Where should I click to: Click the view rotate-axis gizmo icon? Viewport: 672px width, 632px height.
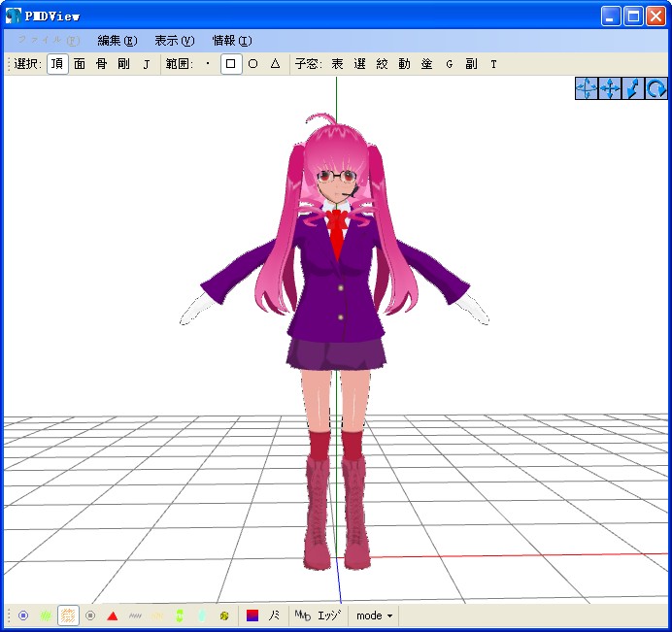pyautogui.click(x=586, y=88)
